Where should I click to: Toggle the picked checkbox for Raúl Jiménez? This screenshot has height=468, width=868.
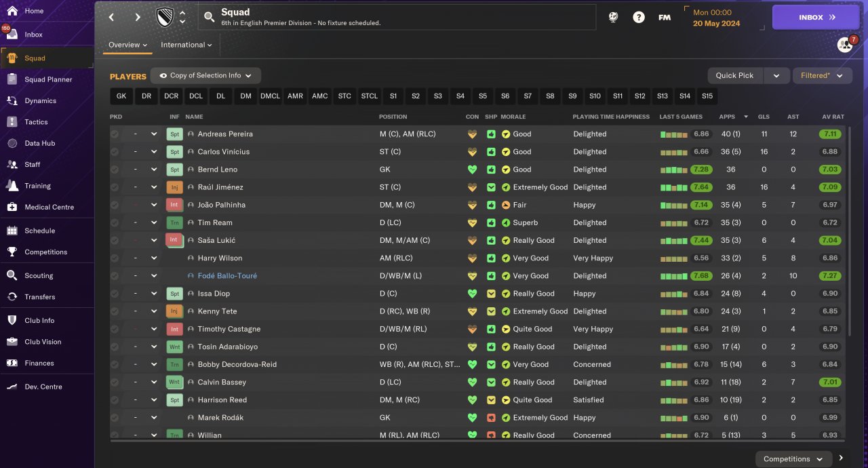115,187
